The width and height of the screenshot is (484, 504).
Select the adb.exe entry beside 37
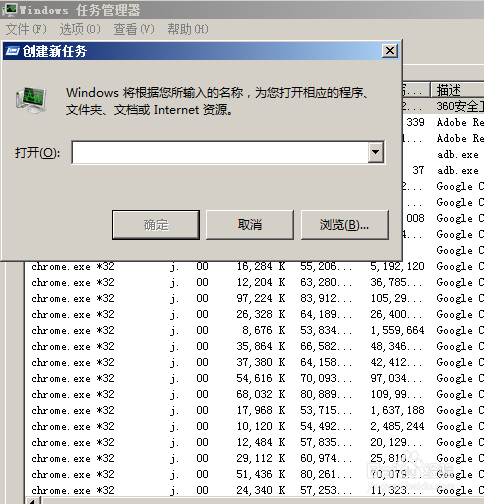pyautogui.click(x=458, y=170)
